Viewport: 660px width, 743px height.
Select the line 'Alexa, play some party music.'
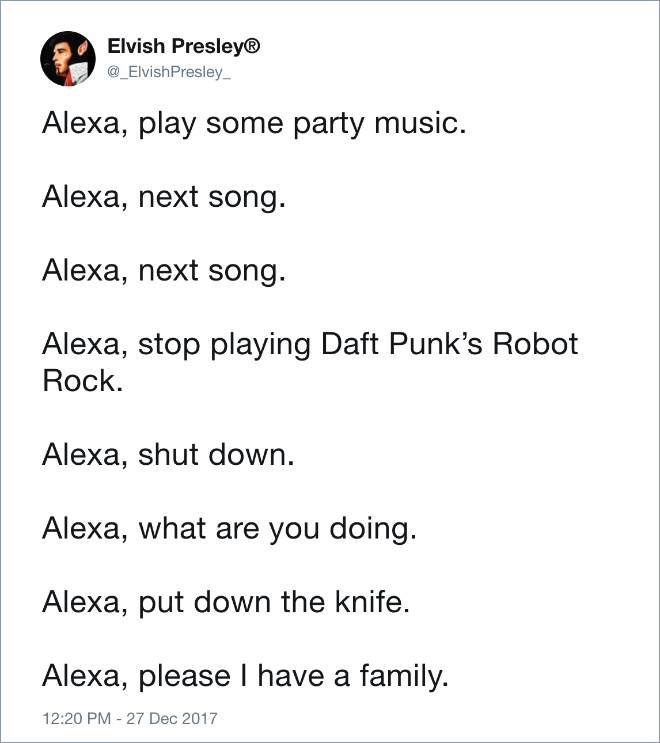pos(254,124)
